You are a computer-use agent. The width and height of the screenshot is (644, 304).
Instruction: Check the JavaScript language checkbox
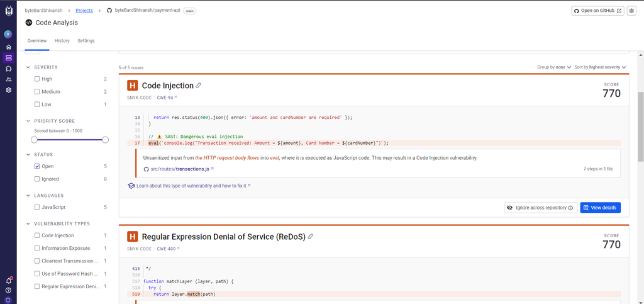tap(37, 208)
